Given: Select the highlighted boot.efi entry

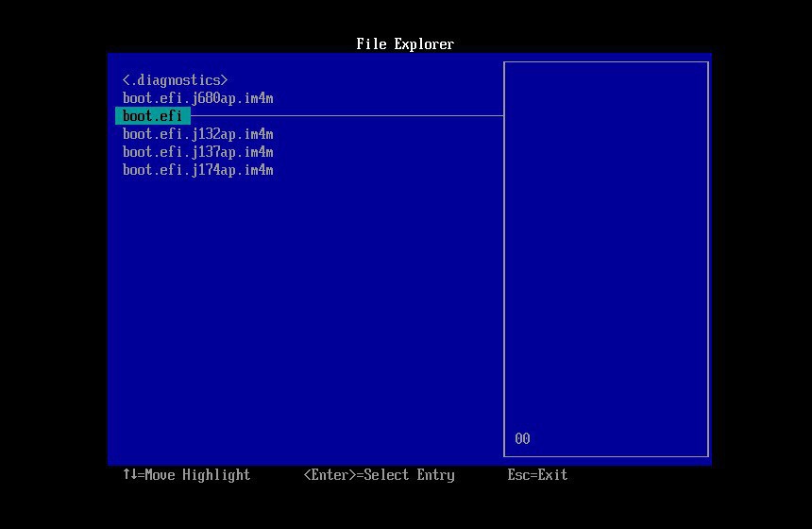Looking at the screenshot, I should [153, 116].
